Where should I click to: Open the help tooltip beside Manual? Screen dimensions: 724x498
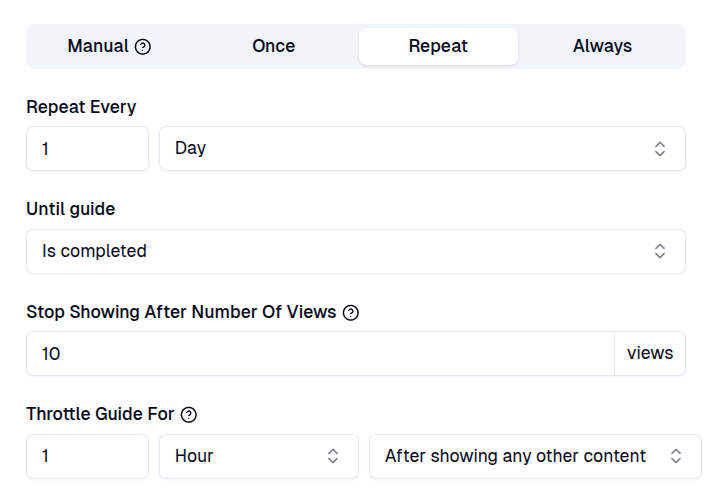[x=143, y=47]
